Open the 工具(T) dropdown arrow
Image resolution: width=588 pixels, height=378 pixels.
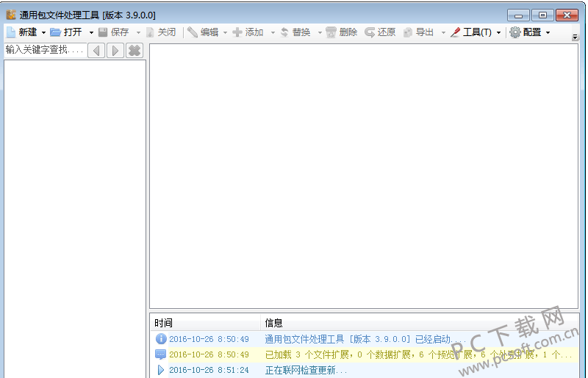[498, 32]
